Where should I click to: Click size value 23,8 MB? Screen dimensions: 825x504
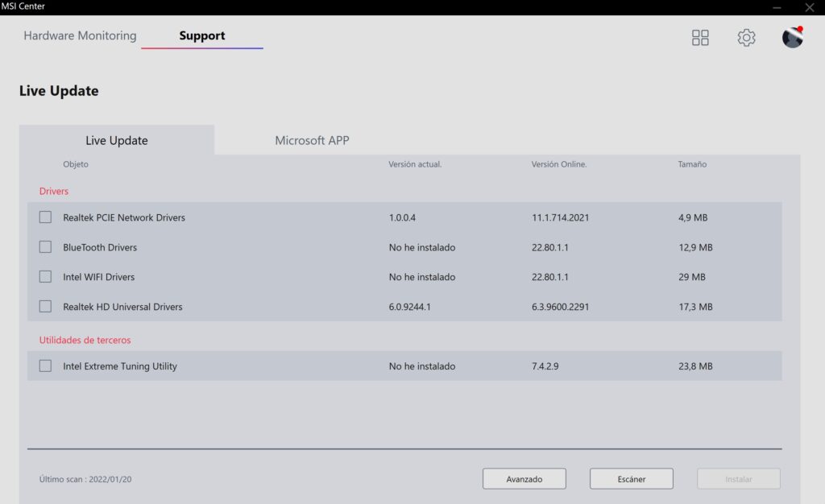pos(695,366)
